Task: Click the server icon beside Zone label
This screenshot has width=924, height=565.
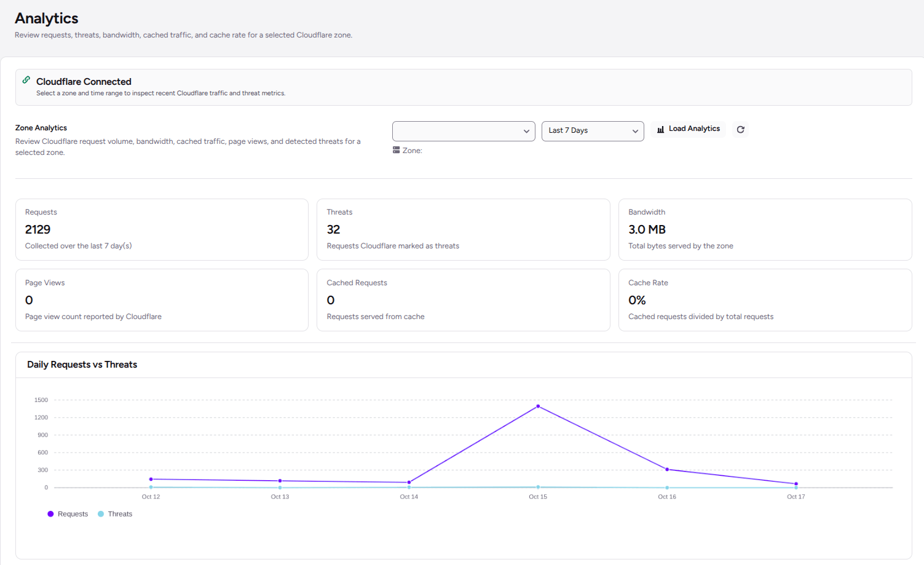Action: pyautogui.click(x=397, y=150)
